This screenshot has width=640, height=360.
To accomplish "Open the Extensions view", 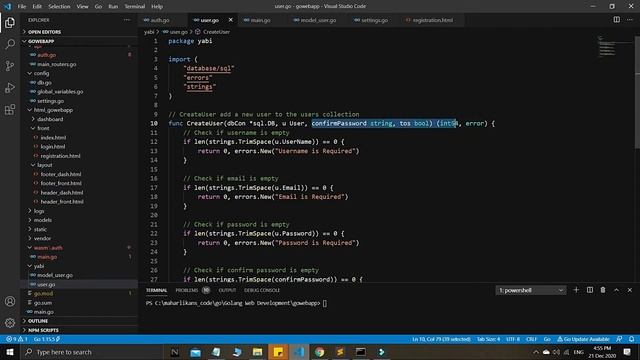I will 10,109.
